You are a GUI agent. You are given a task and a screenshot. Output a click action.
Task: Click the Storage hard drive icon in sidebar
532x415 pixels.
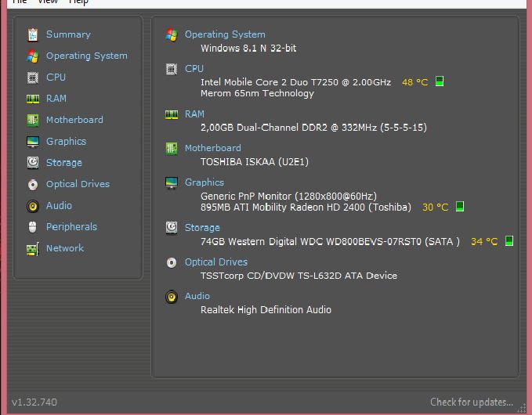point(33,163)
